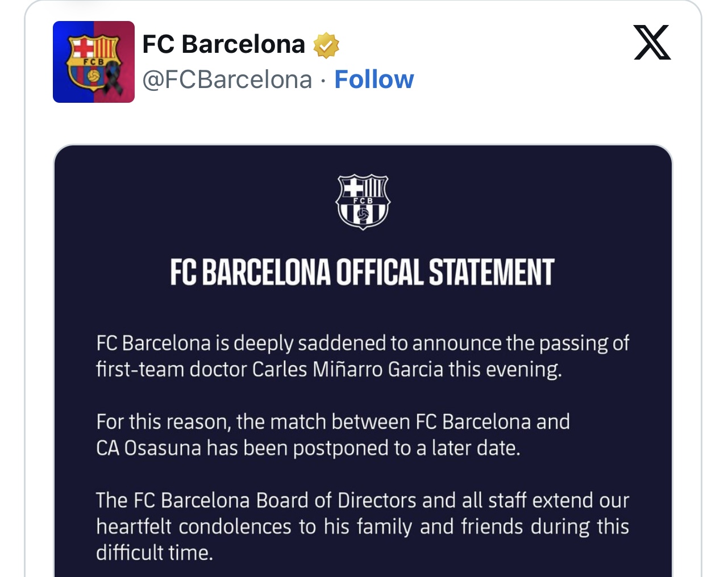Click the word 'STATEMENT' in the heading
The height and width of the screenshot is (577, 728).
click(492, 273)
